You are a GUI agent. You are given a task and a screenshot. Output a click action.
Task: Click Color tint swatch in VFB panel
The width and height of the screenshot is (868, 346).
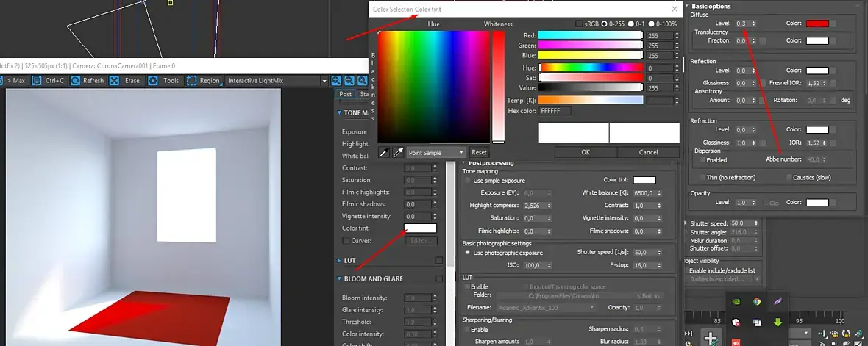tap(420, 228)
